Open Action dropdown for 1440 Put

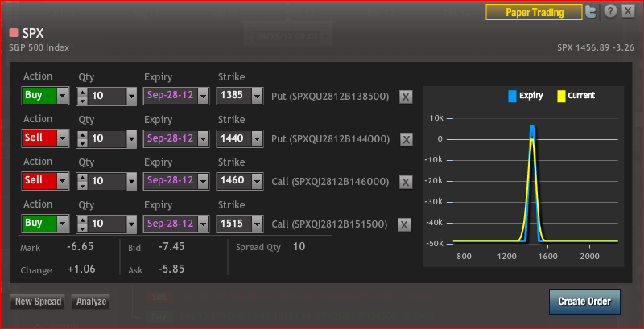pos(62,138)
